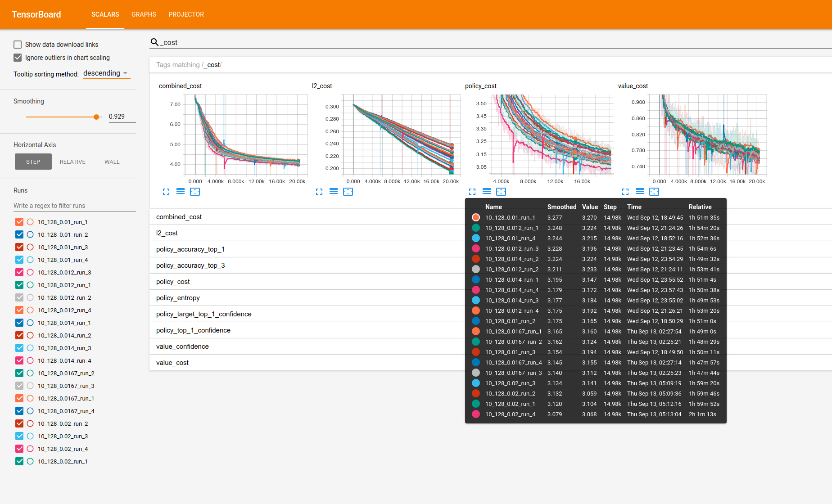Disable Ignore outliers in chart scaling

click(x=18, y=58)
